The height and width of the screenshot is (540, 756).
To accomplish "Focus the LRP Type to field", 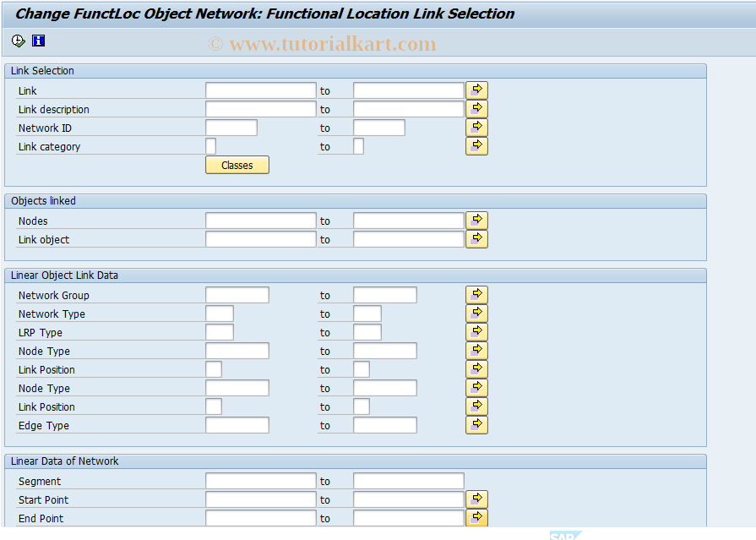I will [367, 332].
